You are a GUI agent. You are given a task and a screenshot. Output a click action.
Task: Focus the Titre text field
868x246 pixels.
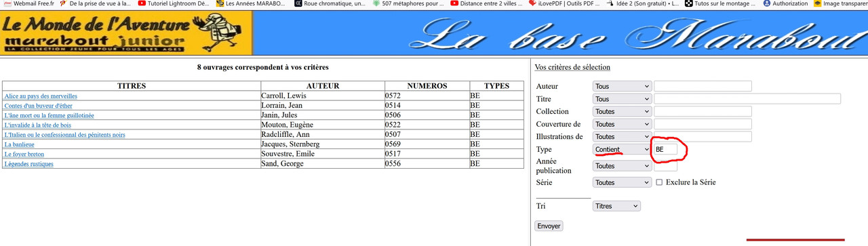[747, 99]
